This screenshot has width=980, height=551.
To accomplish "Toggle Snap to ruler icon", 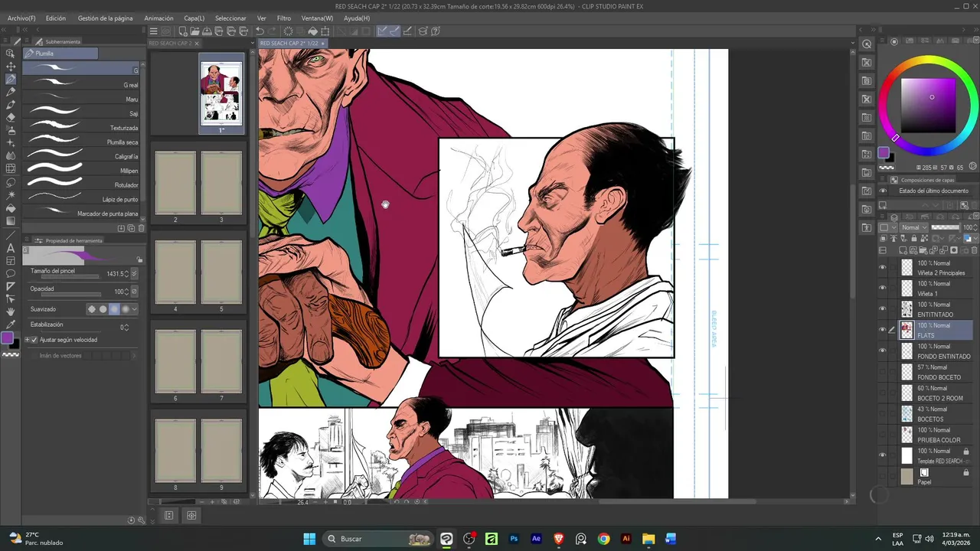I will pos(382,31).
